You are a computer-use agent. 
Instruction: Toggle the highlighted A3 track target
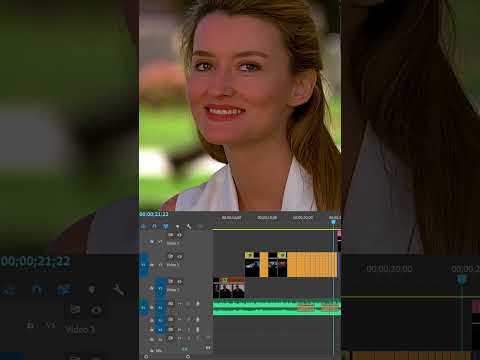pos(160,330)
